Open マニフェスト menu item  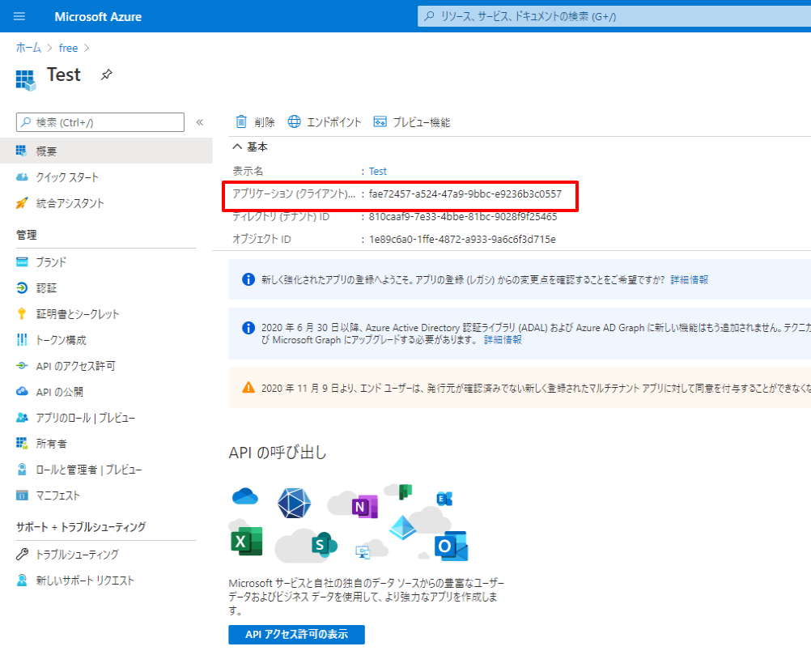point(58,495)
